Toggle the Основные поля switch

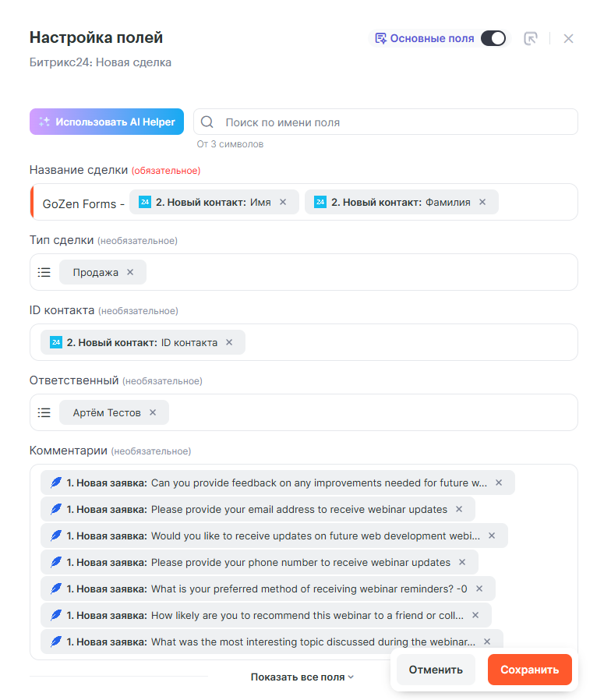coord(493,38)
